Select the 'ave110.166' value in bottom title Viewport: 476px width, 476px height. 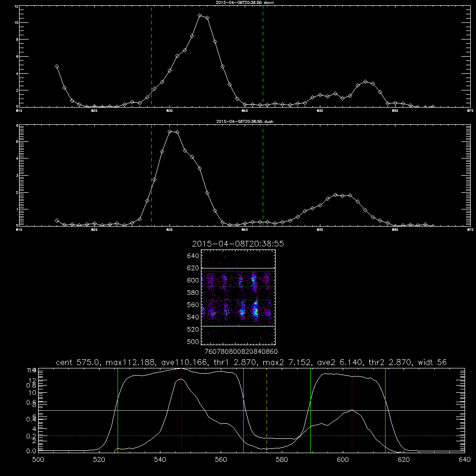tap(187, 362)
